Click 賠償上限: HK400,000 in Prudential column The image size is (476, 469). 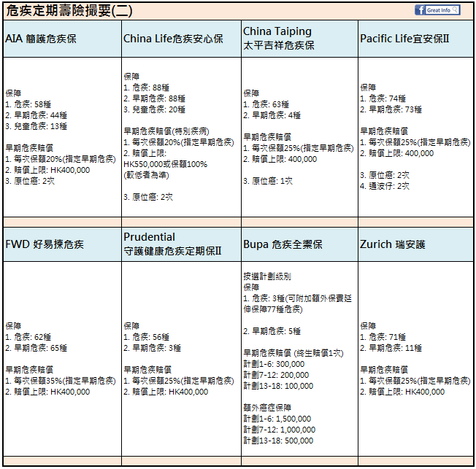166,392
